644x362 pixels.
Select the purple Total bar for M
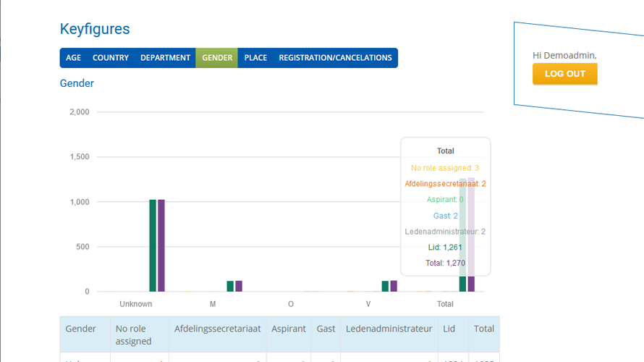[x=239, y=287]
